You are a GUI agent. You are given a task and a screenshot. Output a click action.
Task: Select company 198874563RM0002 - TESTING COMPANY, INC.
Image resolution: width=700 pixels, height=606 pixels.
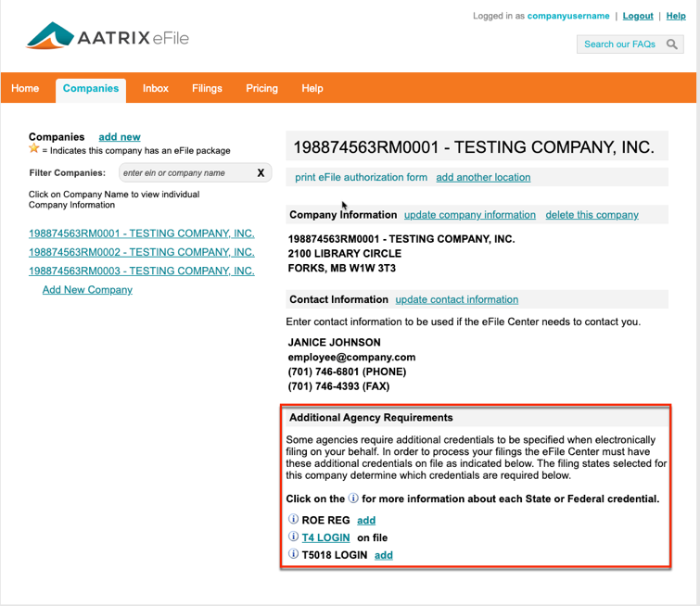click(141, 252)
